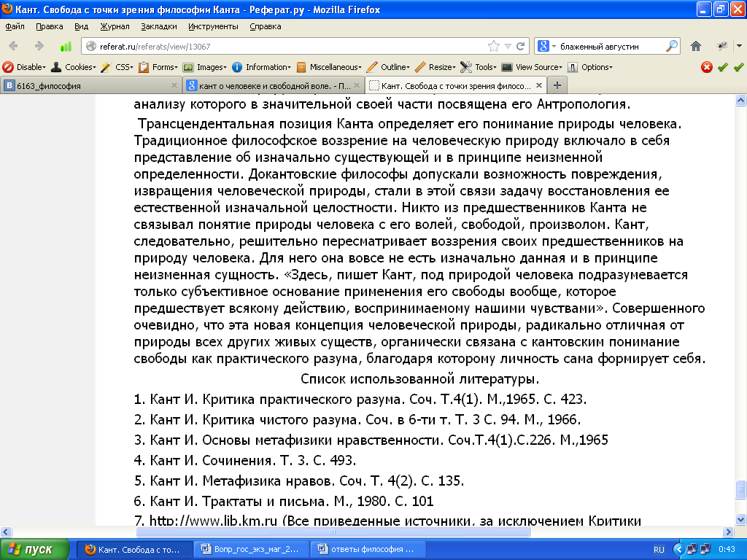Click the system clock showing 0:43
The height and width of the screenshot is (560, 747).
click(727, 550)
